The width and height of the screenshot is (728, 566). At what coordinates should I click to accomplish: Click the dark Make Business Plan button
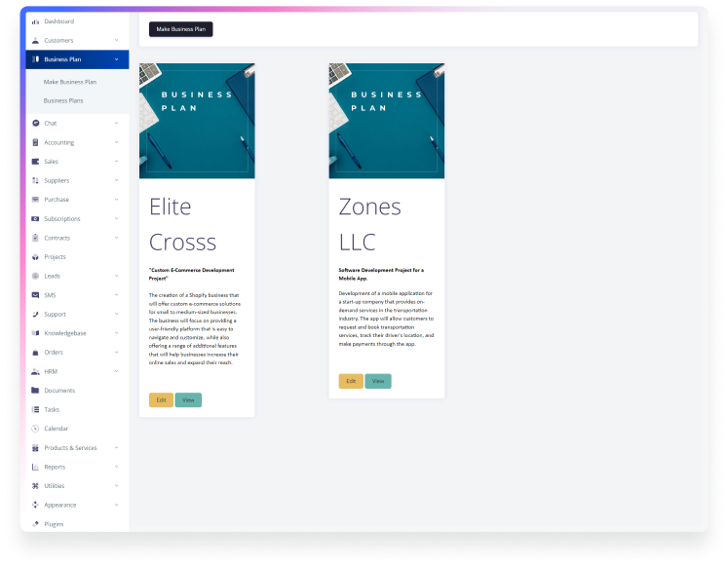point(180,29)
